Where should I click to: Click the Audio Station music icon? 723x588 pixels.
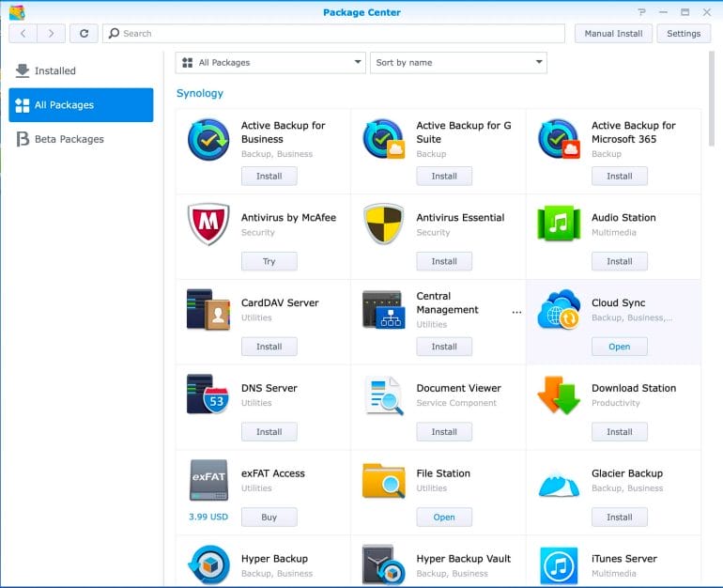click(559, 224)
